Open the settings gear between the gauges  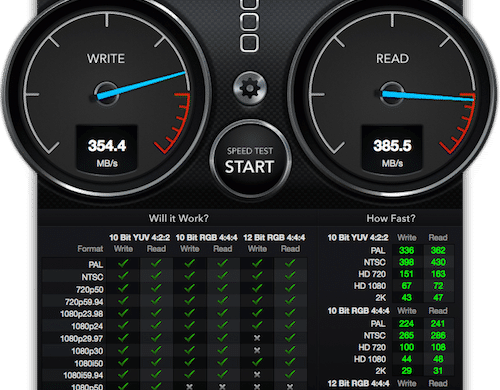click(250, 88)
